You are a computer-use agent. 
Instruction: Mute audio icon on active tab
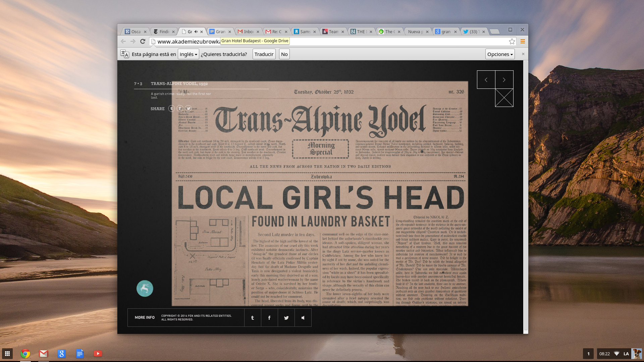196,32
